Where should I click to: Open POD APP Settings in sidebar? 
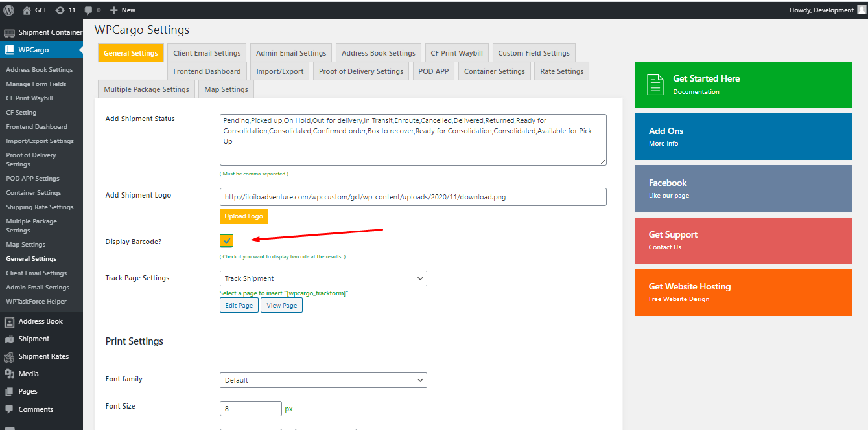pos(32,179)
